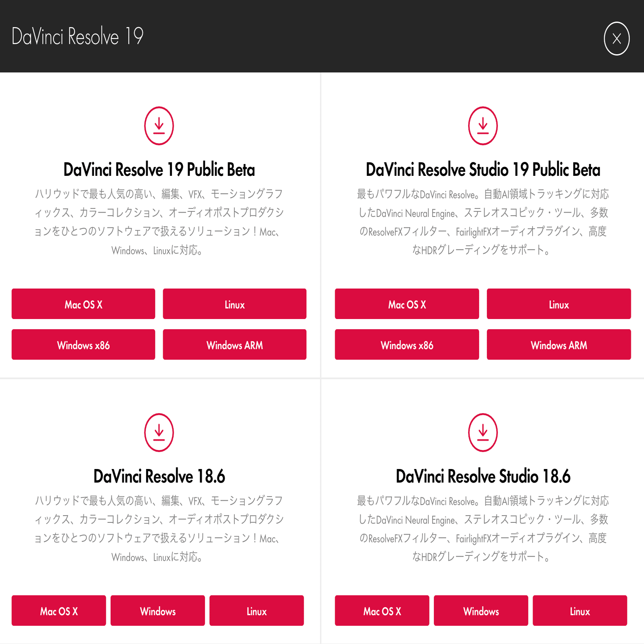Download DaVinci Resolve 18.6 for Mac OS X
Viewport: 644px width, 644px height.
58,611
